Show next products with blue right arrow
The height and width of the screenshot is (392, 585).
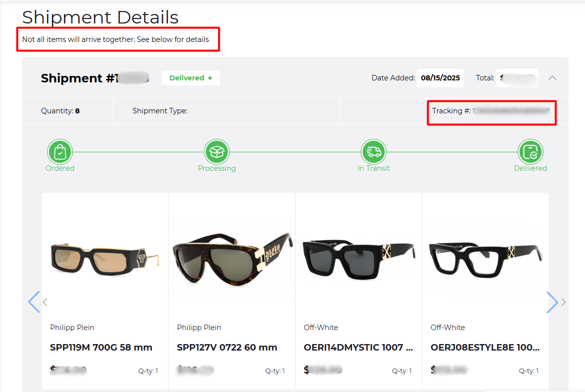552,302
